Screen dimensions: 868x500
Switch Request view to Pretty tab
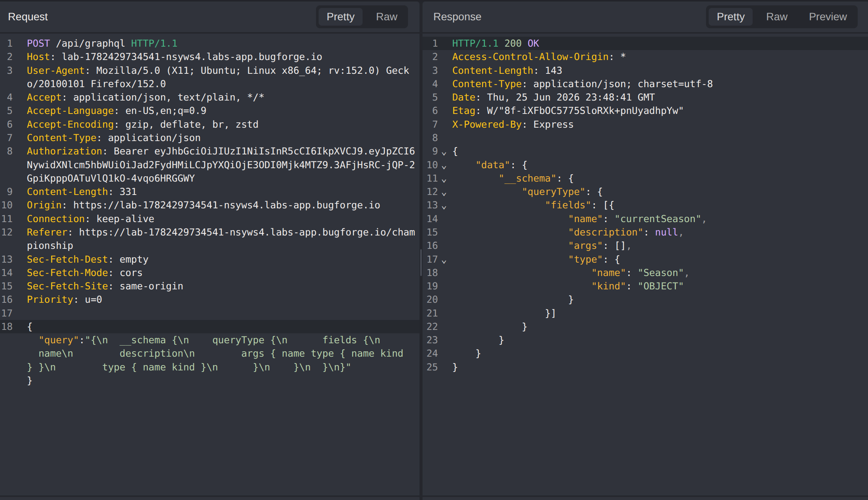(340, 17)
